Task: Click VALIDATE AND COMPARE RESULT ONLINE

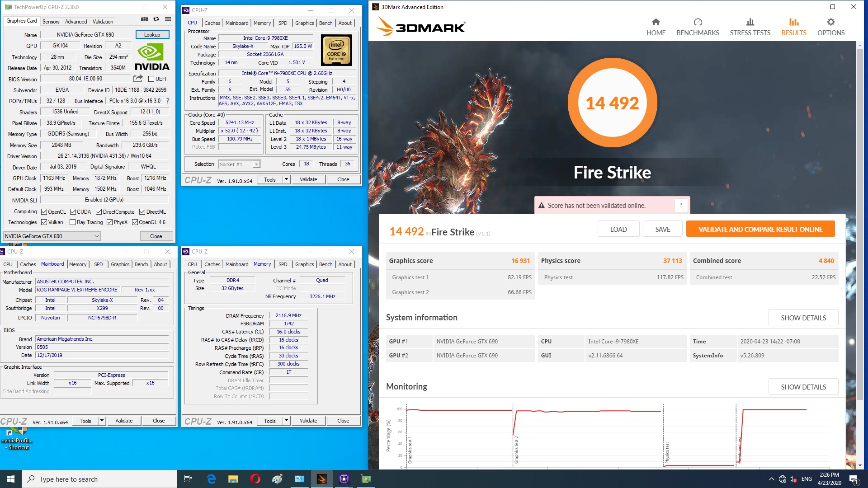Action: point(760,229)
